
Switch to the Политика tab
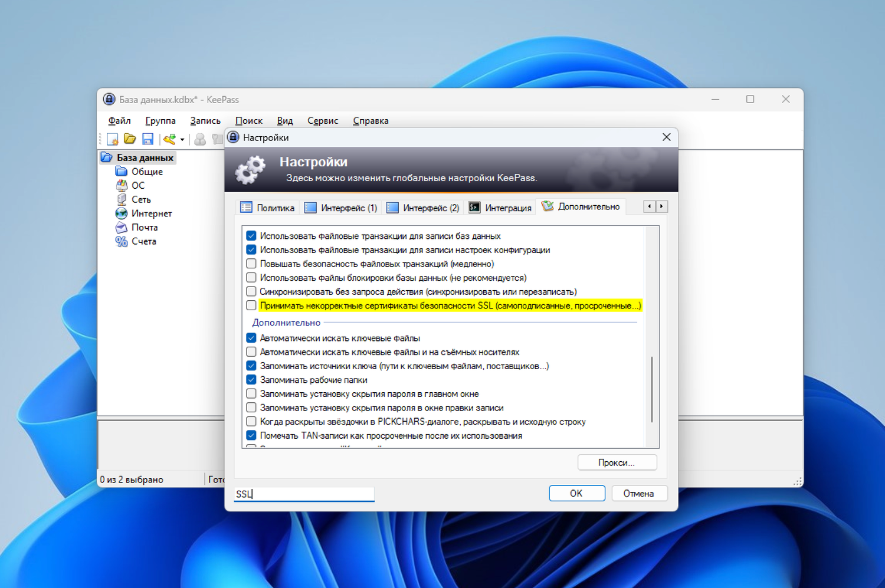click(x=268, y=208)
